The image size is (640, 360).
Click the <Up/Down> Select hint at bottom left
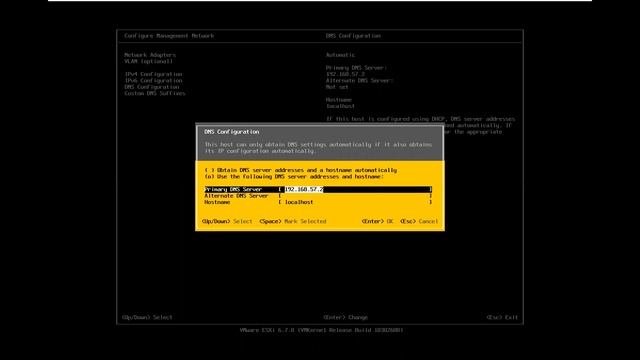pos(147,317)
